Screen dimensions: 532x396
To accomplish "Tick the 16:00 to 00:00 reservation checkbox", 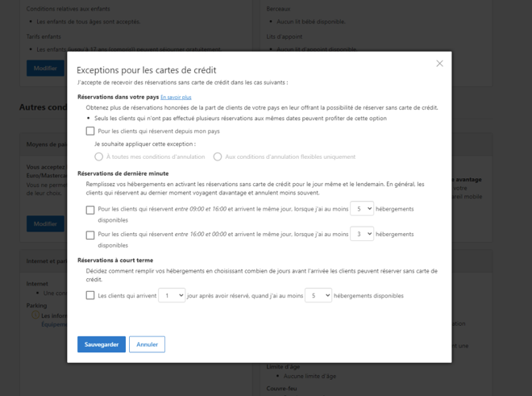I will pos(90,235).
